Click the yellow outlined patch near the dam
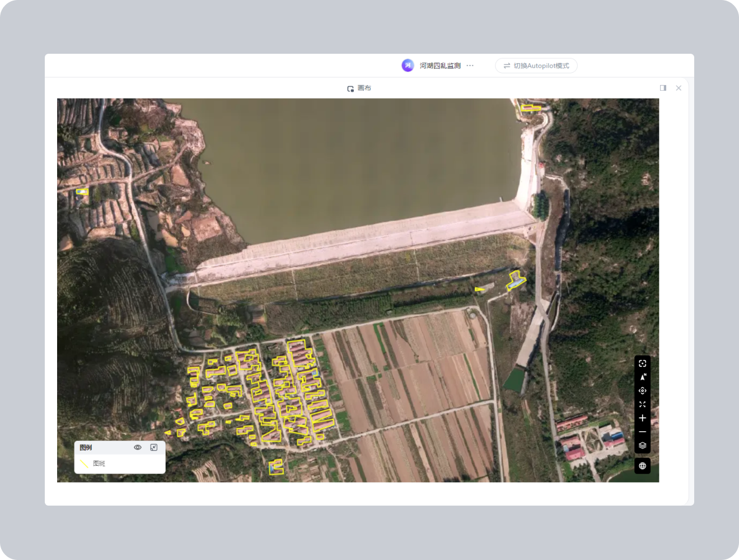The height and width of the screenshot is (560, 739). click(x=516, y=280)
